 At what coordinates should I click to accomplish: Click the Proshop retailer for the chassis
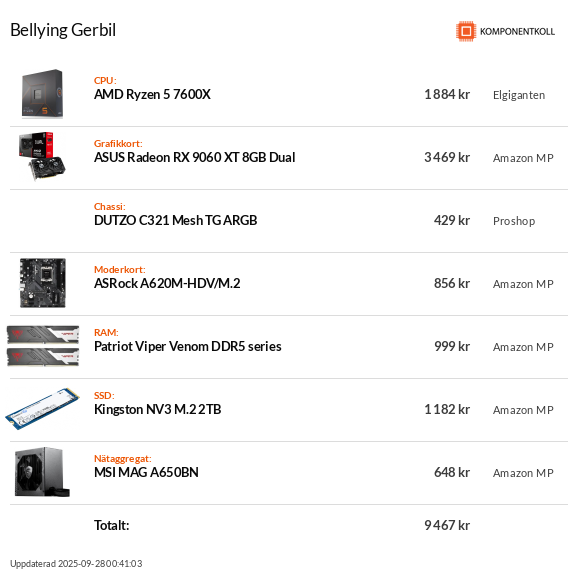514,221
